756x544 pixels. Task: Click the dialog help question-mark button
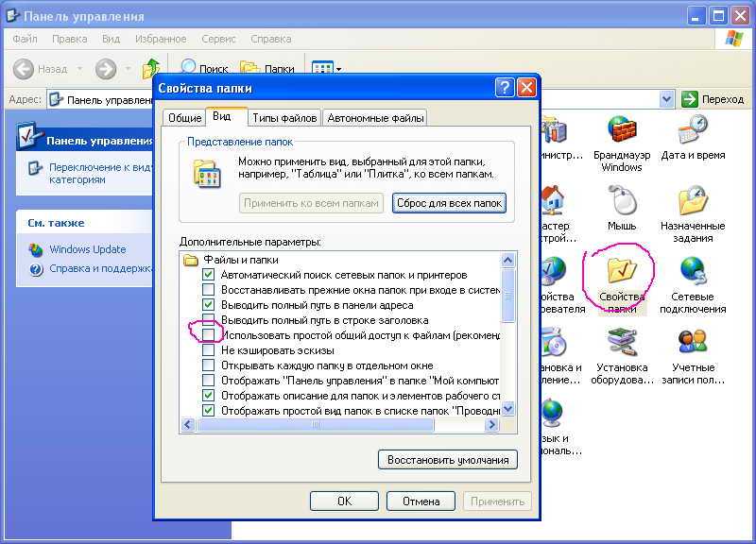pos(505,88)
